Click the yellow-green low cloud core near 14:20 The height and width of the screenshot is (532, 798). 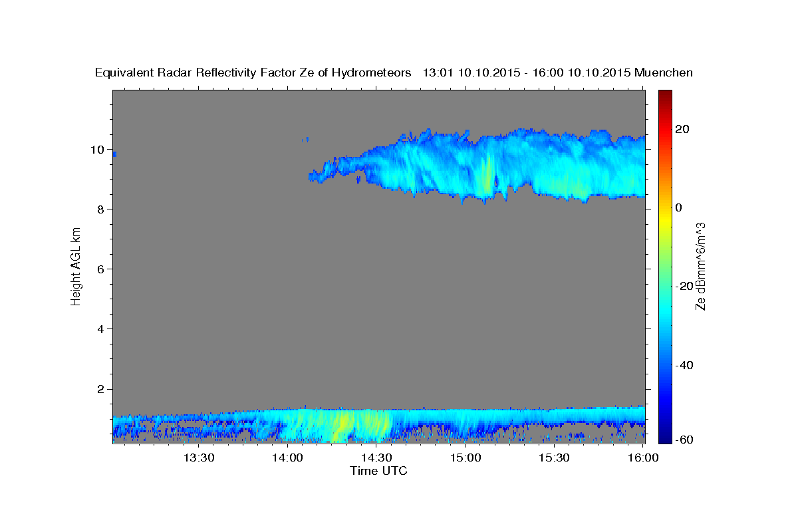click(341, 424)
